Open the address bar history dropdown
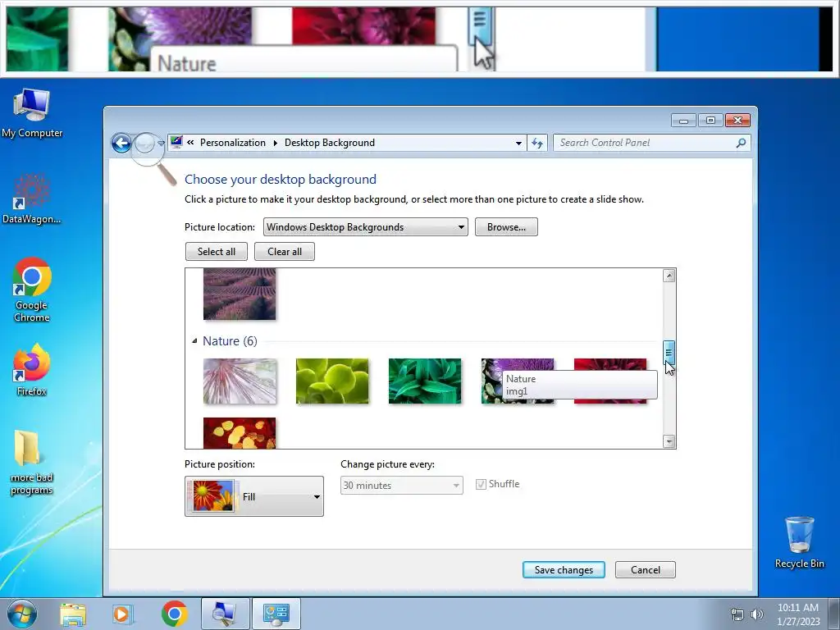 tap(518, 143)
